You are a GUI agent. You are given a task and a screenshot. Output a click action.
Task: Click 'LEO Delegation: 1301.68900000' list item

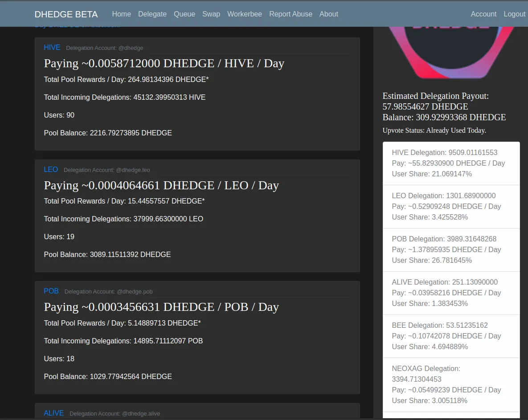[444, 196]
